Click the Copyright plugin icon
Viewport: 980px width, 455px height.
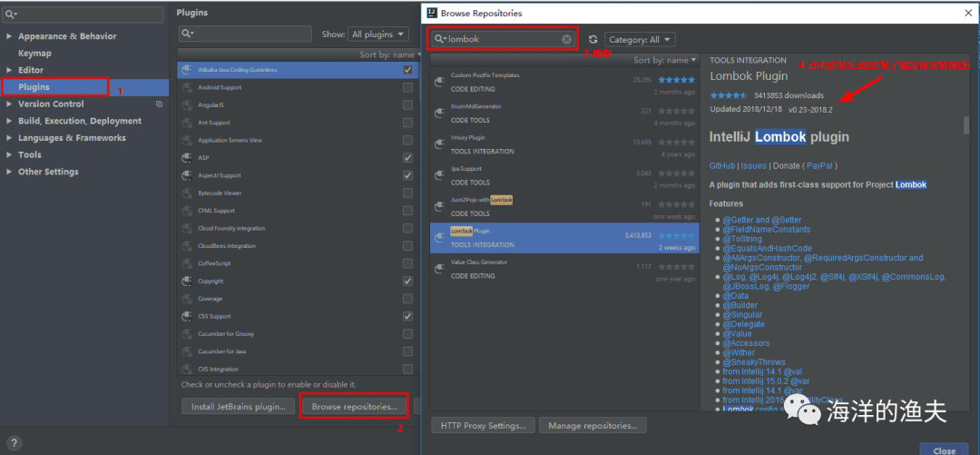tap(186, 281)
